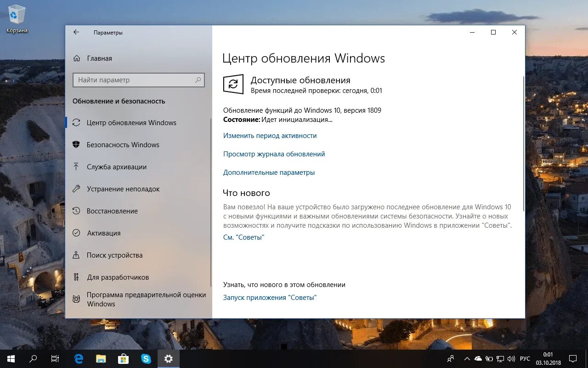Go back with the Settings back arrow
Viewport: 588px width, 368px height.
point(76,32)
